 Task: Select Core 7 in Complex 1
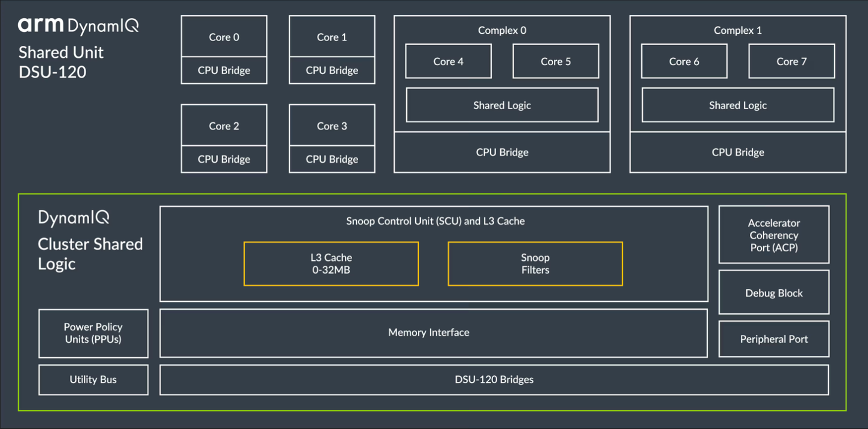coord(791,61)
